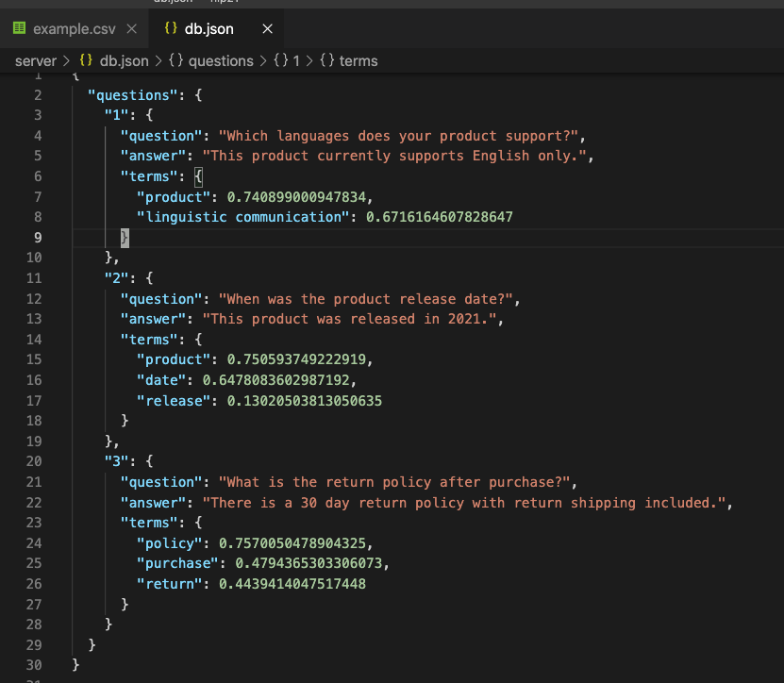Click the closing brace on line 30

[x=75, y=665]
